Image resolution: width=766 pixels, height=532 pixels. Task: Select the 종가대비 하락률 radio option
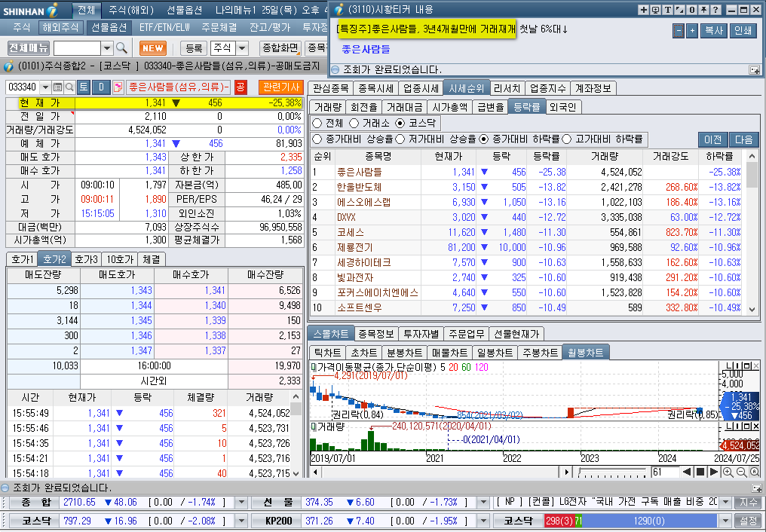click(483, 139)
